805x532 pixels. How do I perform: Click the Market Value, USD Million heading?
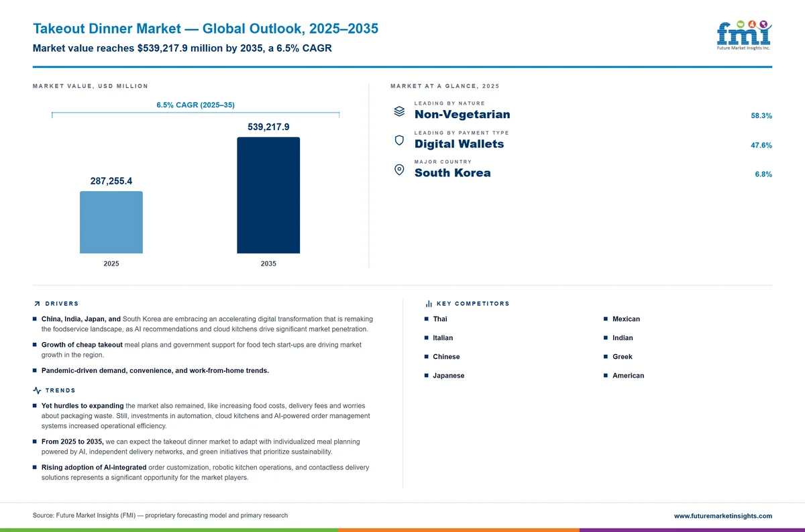(x=91, y=86)
